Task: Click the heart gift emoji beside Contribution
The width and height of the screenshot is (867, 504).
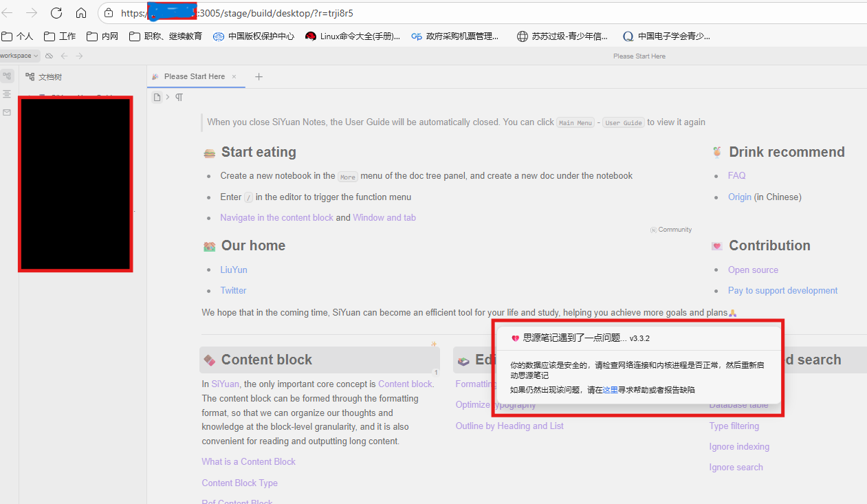Action: [716, 246]
